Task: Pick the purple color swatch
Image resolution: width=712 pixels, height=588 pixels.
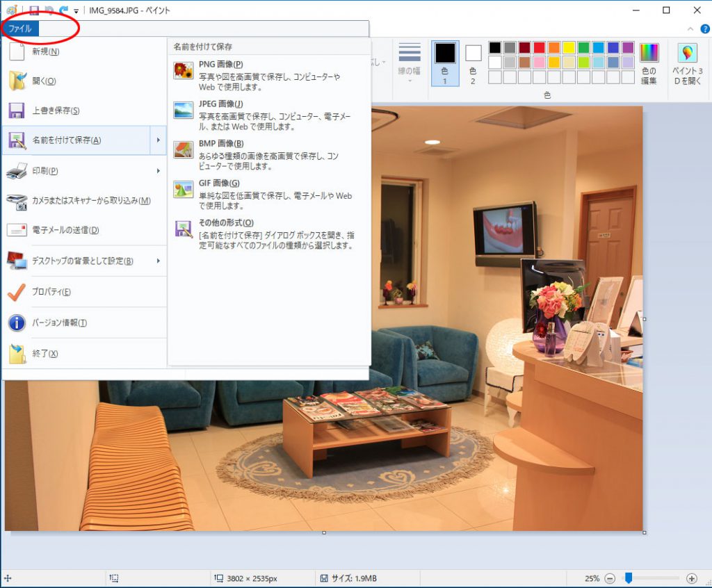Action: pos(628,47)
